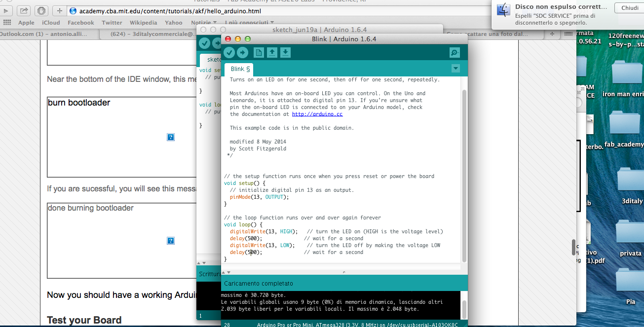The width and height of the screenshot is (644, 327).
Task: Click the http://arduino.cc link in code comment
Action: point(317,114)
